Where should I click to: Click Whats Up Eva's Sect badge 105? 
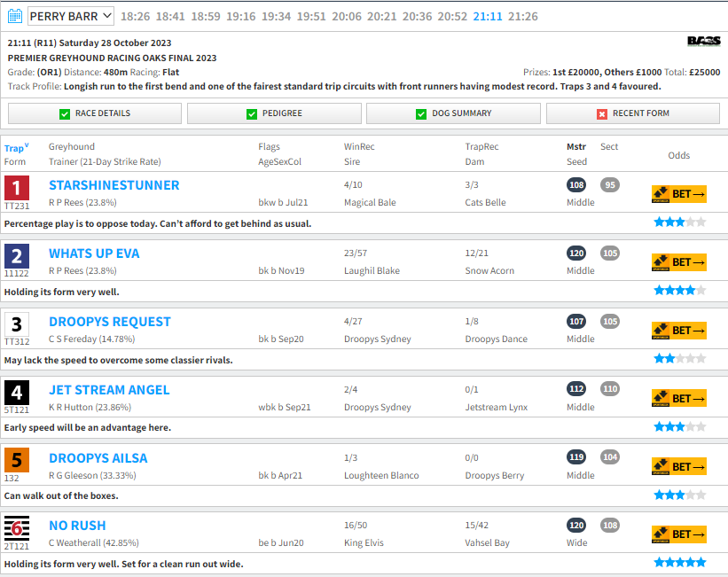609,253
